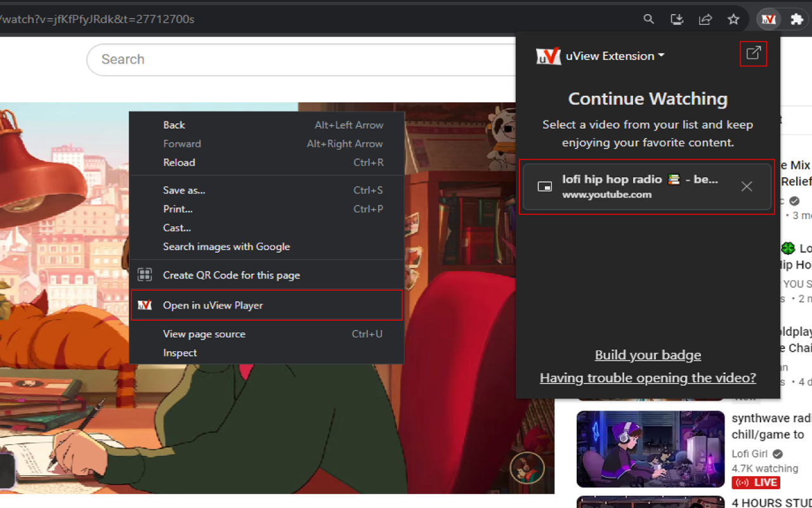Click the share icon in the address bar

click(x=705, y=19)
